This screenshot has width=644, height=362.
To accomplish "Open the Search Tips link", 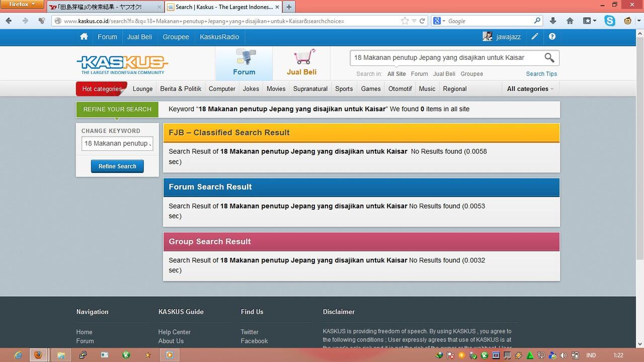I will (541, 74).
